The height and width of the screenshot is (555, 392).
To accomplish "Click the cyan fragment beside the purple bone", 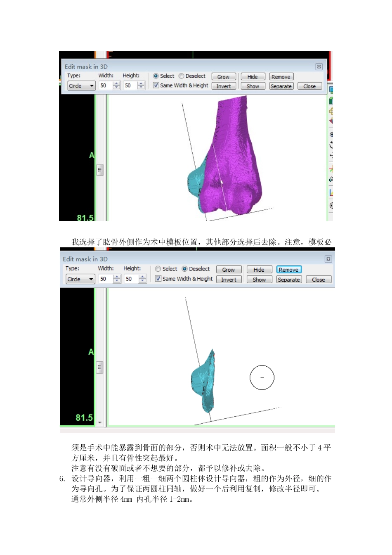I will click(x=196, y=182).
